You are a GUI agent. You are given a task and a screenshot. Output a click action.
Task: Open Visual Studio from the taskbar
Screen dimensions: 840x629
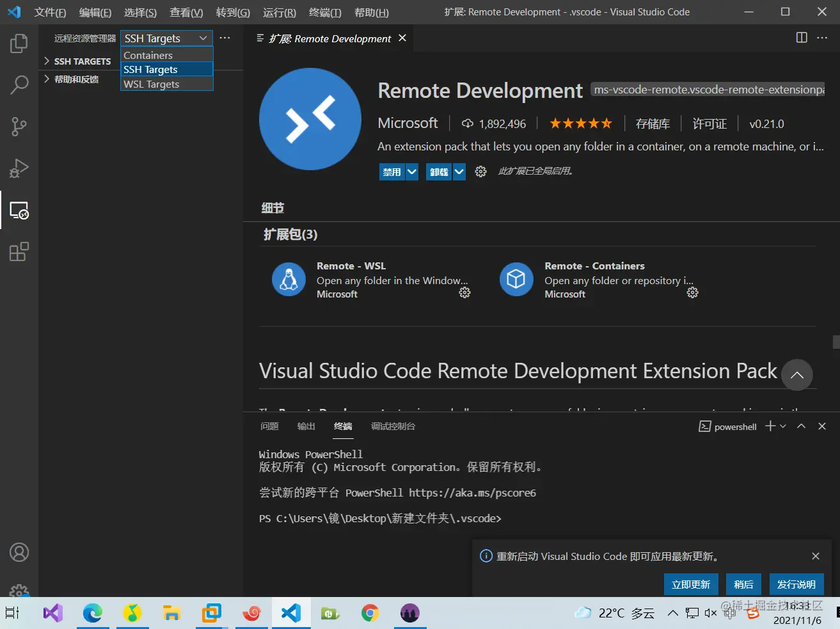pos(53,613)
